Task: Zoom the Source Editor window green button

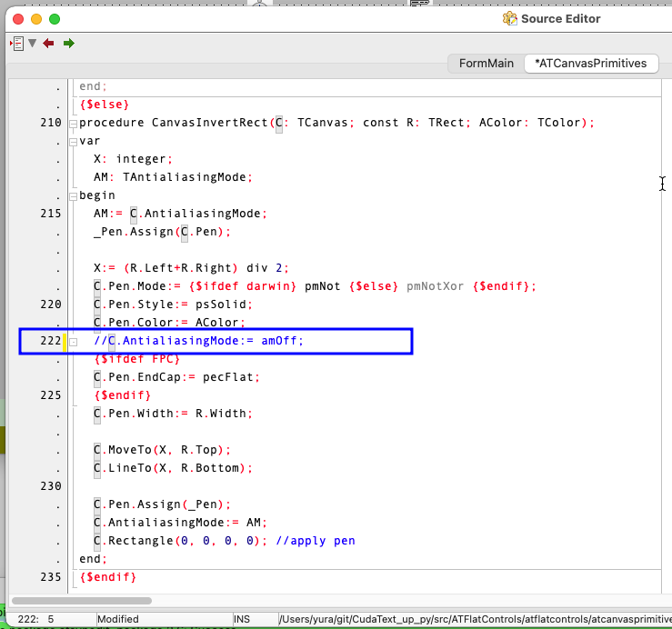Action: [55, 19]
